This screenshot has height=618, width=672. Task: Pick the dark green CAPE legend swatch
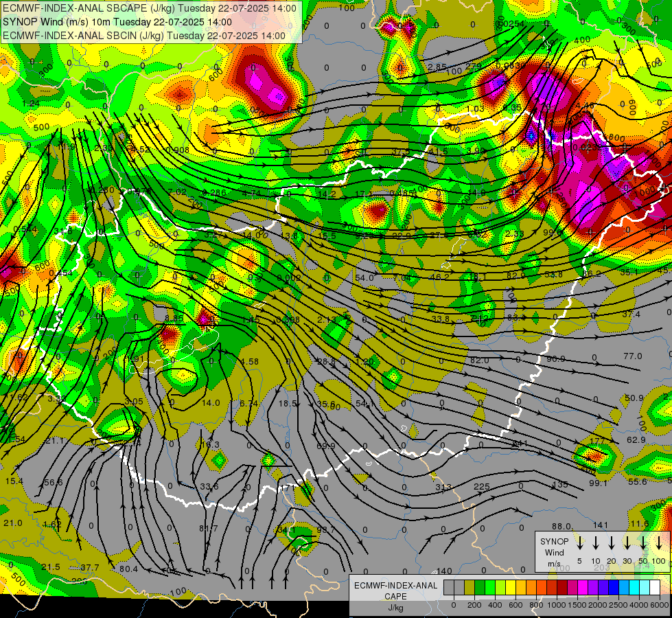(480, 588)
